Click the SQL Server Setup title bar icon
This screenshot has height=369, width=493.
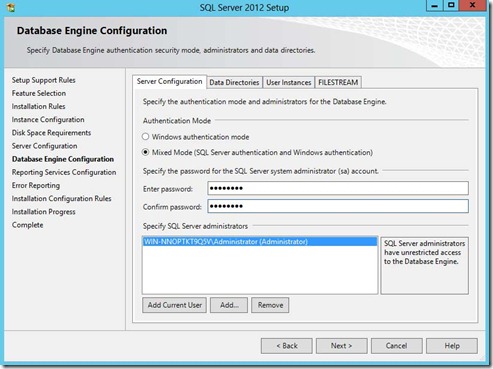[10, 7]
